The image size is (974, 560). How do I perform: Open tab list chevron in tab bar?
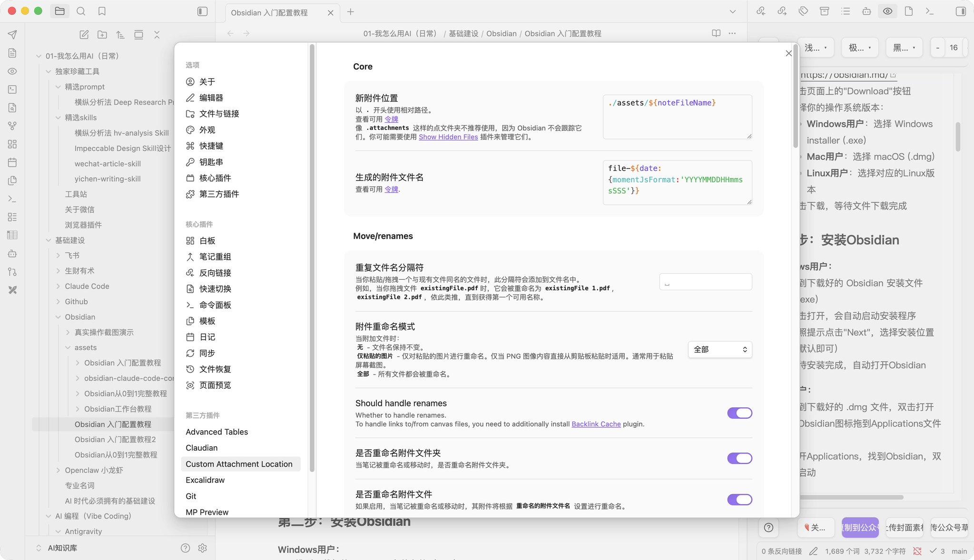[x=733, y=11]
